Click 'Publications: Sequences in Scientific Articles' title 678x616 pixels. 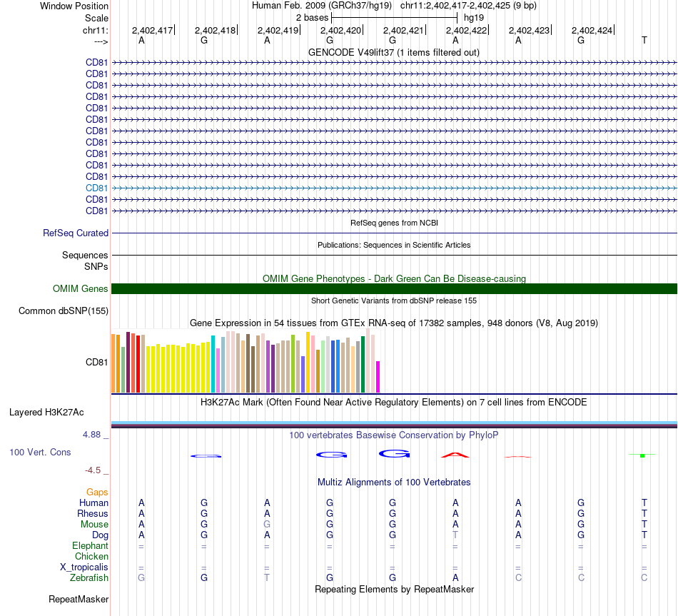pos(394,245)
